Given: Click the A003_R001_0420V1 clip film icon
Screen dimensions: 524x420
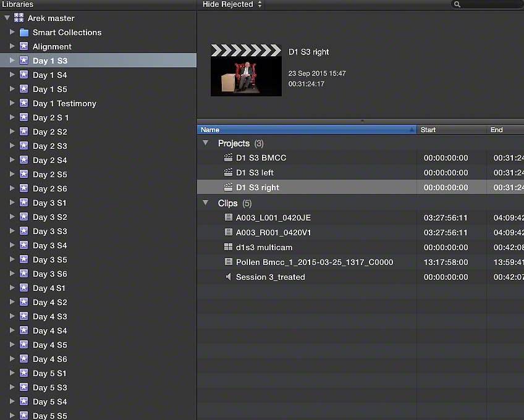Looking at the screenshot, I should tap(228, 232).
